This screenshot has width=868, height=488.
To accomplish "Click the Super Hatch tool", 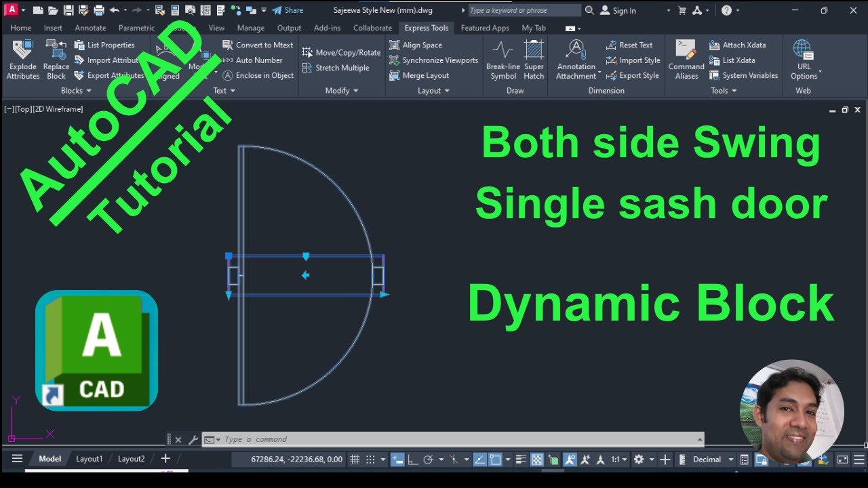I will 534,60.
